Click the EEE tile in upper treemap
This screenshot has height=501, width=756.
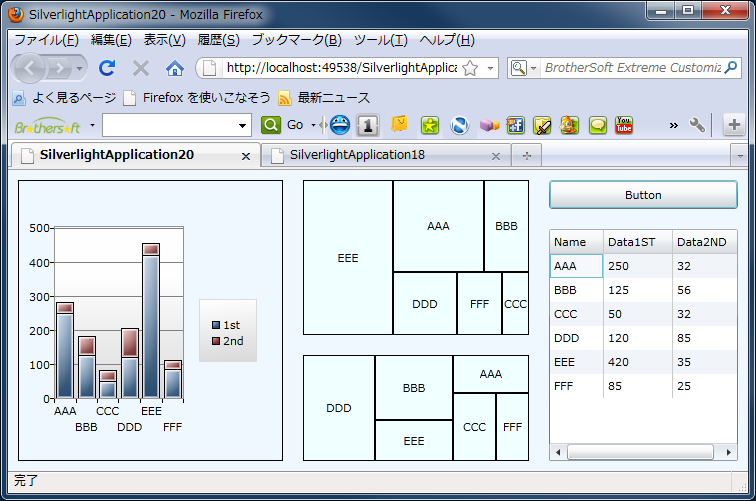pyautogui.click(x=348, y=258)
